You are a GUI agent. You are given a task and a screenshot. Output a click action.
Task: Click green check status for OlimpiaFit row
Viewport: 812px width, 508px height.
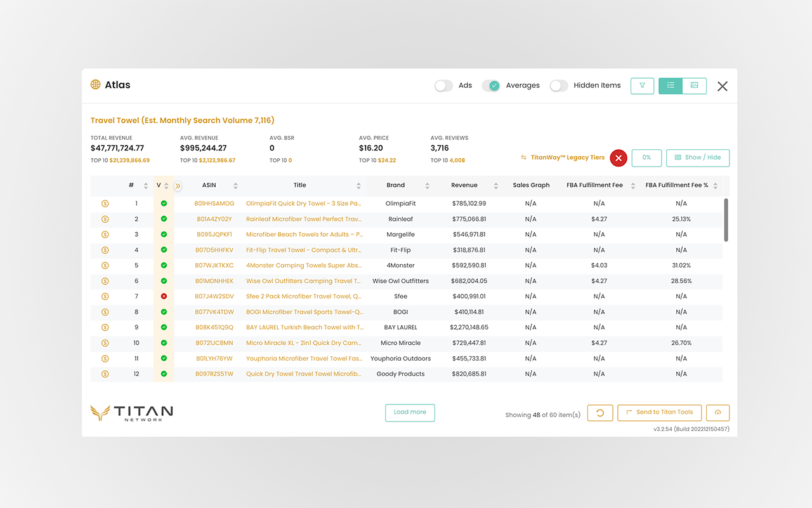[164, 204]
